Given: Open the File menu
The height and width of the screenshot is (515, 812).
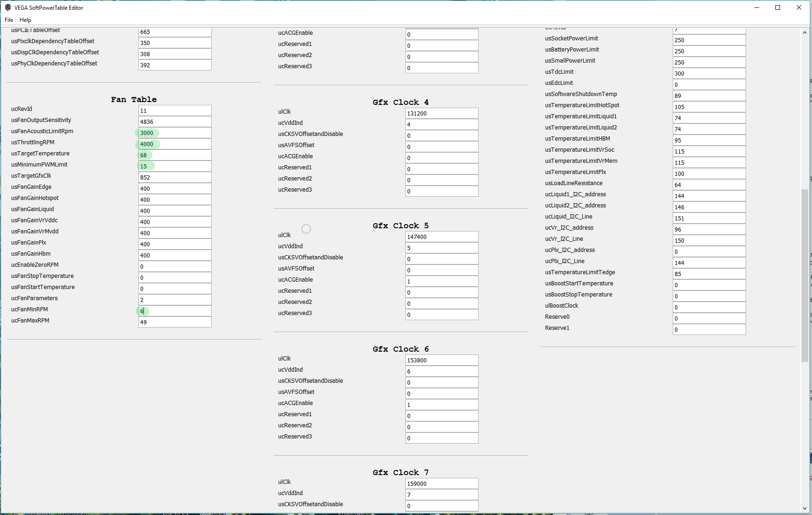Looking at the screenshot, I should click(x=9, y=20).
